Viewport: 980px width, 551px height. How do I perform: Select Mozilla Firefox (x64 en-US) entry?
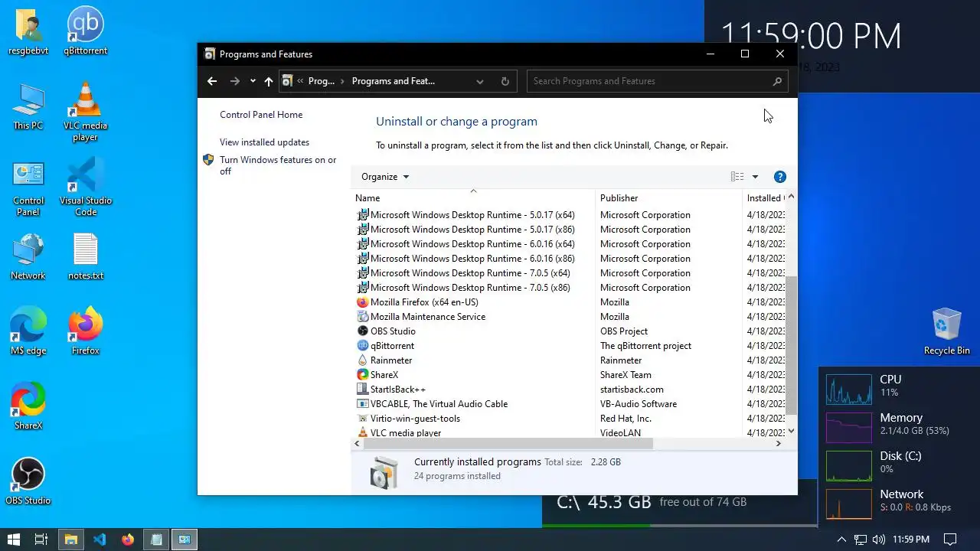point(424,302)
